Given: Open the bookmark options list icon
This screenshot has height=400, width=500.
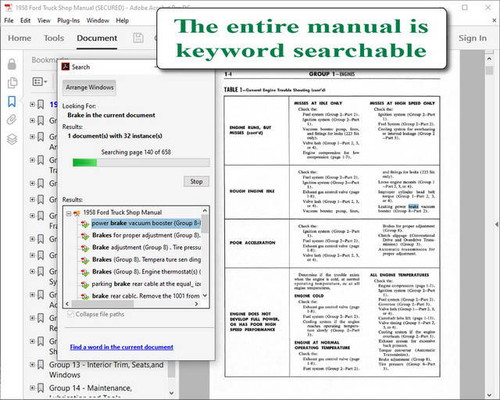Looking at the screenshot, I should (x=40, y=81).
